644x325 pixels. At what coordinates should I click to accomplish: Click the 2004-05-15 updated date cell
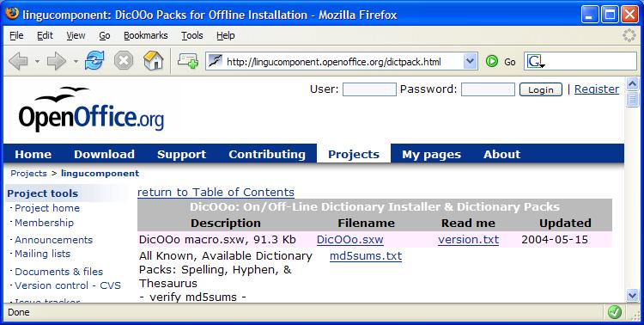(555, 239)
